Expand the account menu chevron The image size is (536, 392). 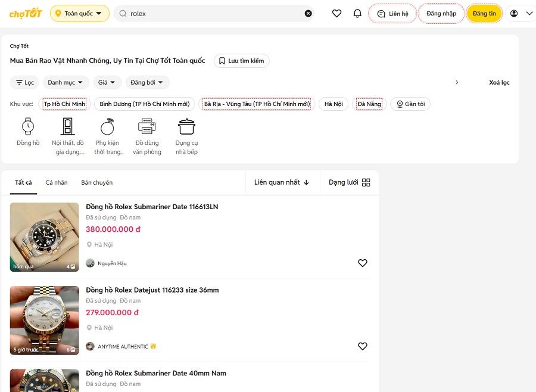[x=529, y=13]
